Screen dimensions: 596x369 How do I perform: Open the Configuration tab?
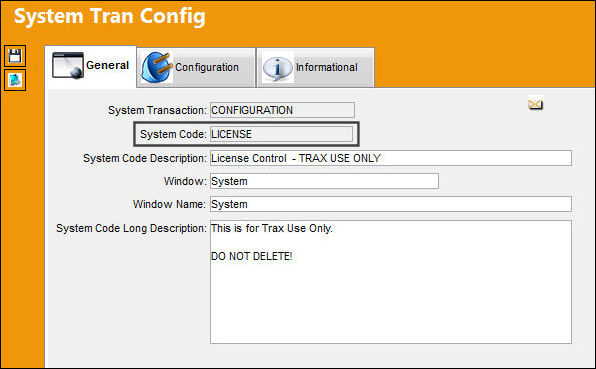tap(196, 68)
